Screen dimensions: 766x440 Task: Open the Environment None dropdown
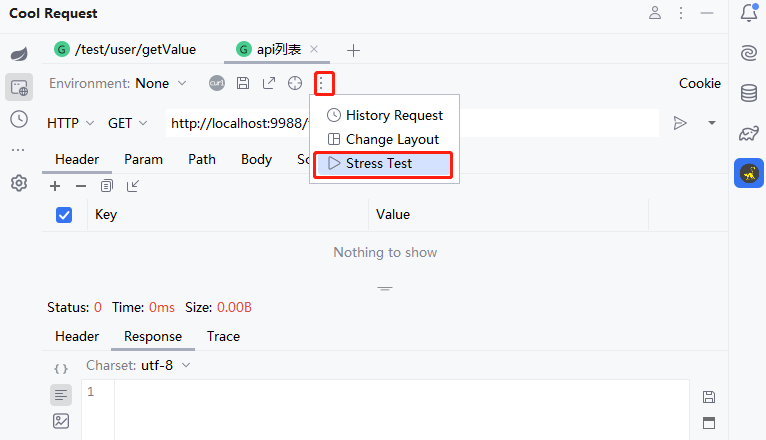pyautogui.click(x=160, y=84)
